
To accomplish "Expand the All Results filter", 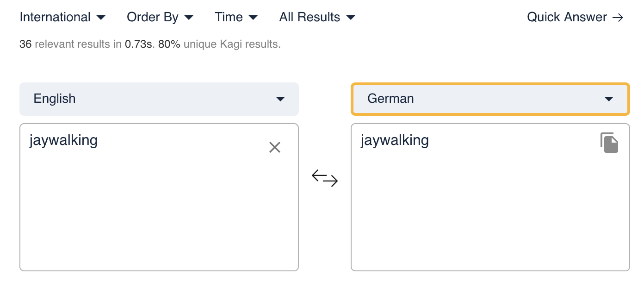I will [x=317, y=18].
